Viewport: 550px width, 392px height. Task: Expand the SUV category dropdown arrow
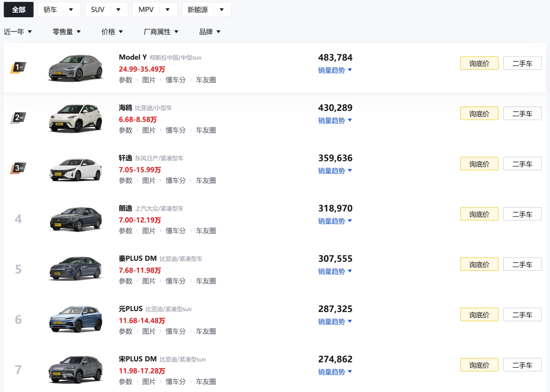[118, 10]
